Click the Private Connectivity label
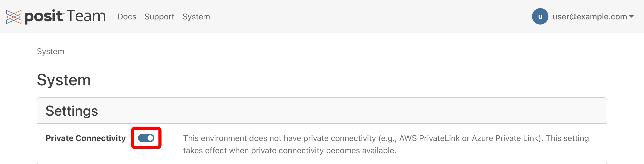The height and width of the screenshot is (164, 644). coord(86,138)
